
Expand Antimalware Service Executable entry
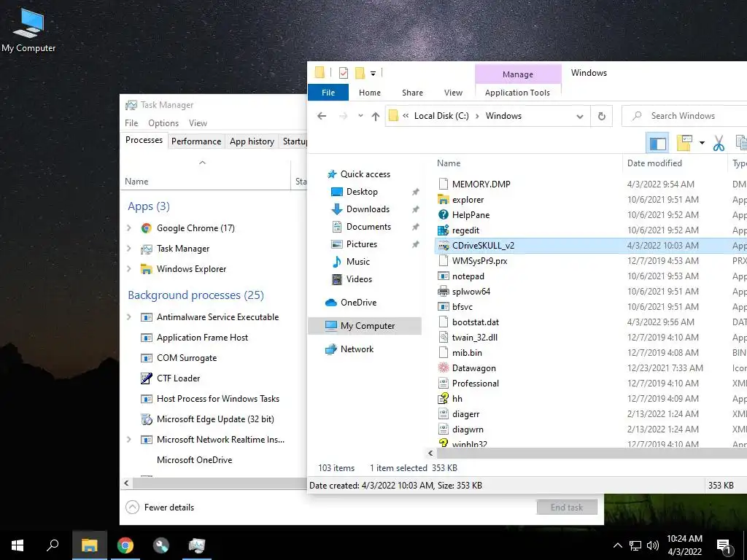(128, 317)
